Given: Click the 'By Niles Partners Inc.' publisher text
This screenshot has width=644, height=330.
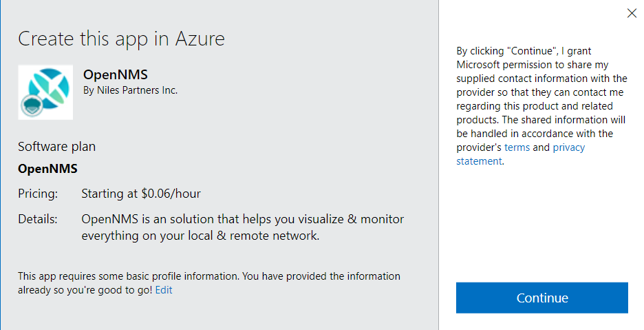Looking at the screenshot, I should 130,90.
